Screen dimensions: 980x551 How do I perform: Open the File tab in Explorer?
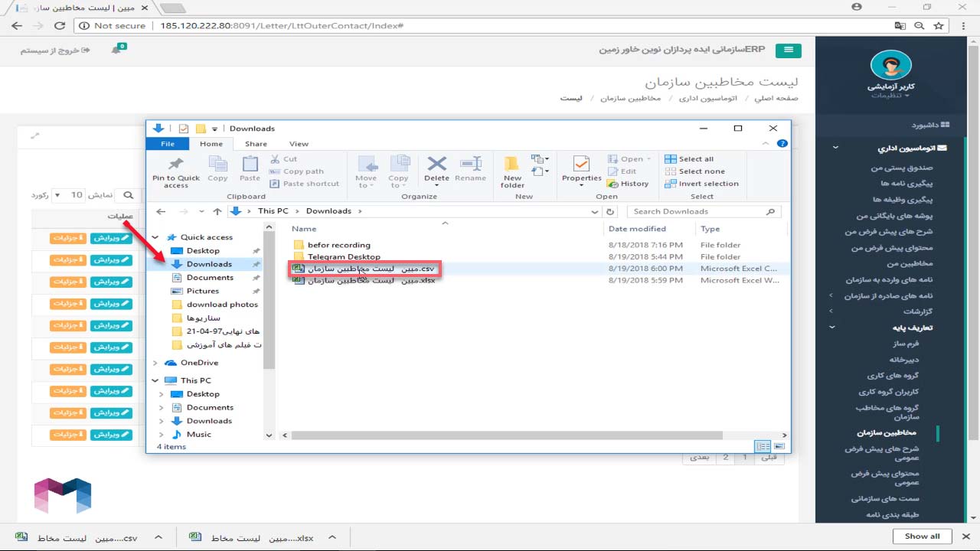click(x=168, y=144)
